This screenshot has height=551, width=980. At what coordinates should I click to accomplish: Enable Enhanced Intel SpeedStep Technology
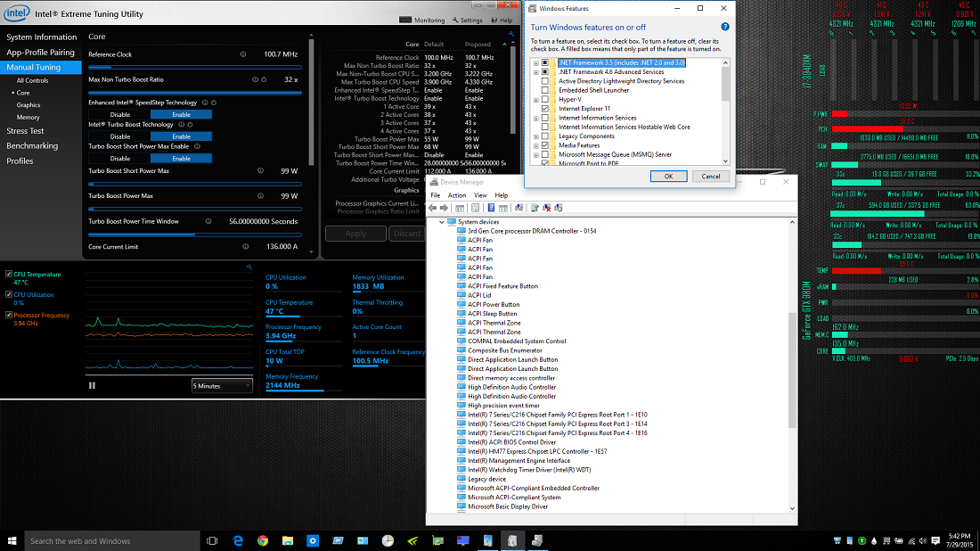181,114
